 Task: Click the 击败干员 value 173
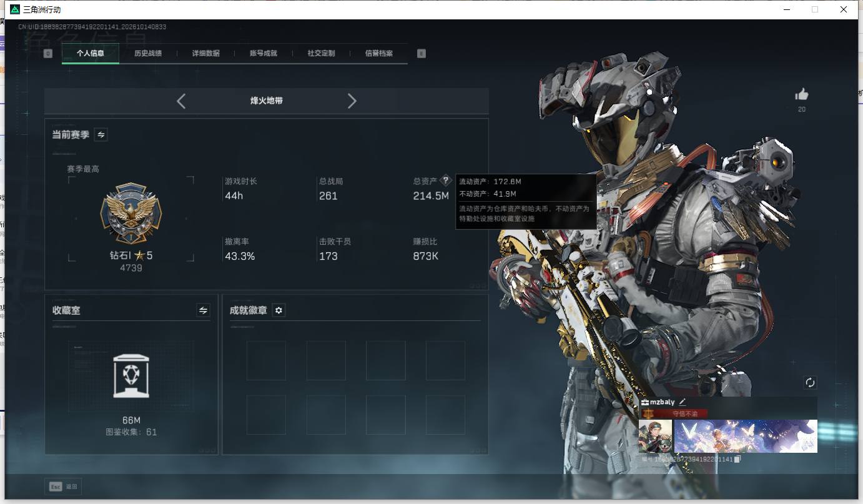[328, 256]
